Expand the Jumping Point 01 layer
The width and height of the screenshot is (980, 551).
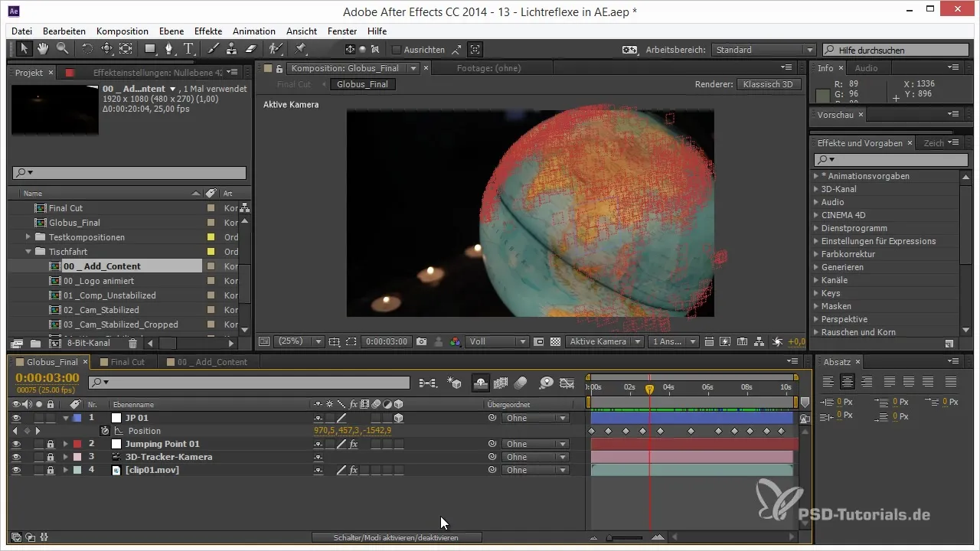pyautogui.click(x=65, y=444)
